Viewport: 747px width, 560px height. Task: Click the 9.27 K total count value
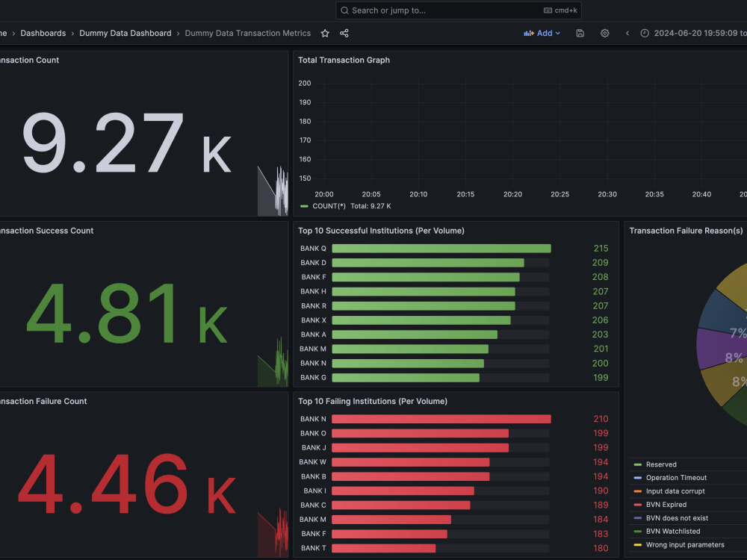tap(127, 143)
